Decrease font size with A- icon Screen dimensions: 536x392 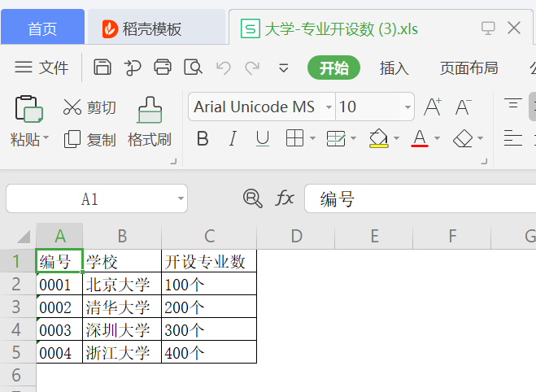pyautogui.click(x=463, y=107)
